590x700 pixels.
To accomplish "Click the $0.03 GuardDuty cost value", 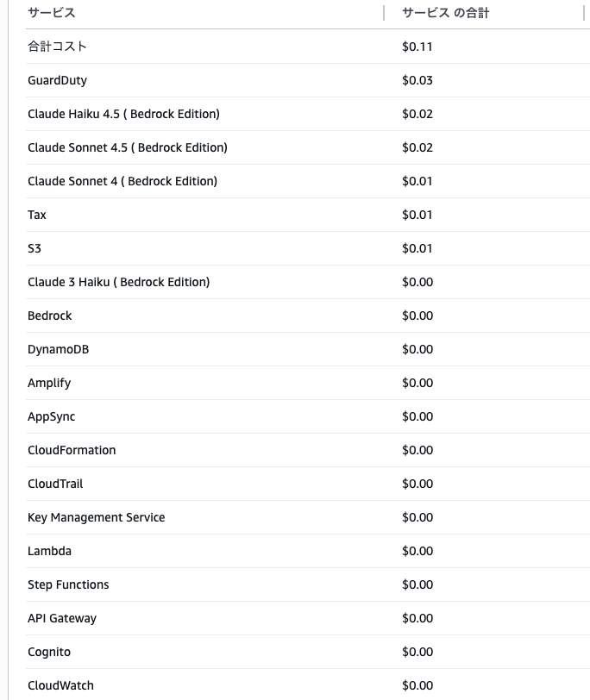I will (x=417, y=80).
